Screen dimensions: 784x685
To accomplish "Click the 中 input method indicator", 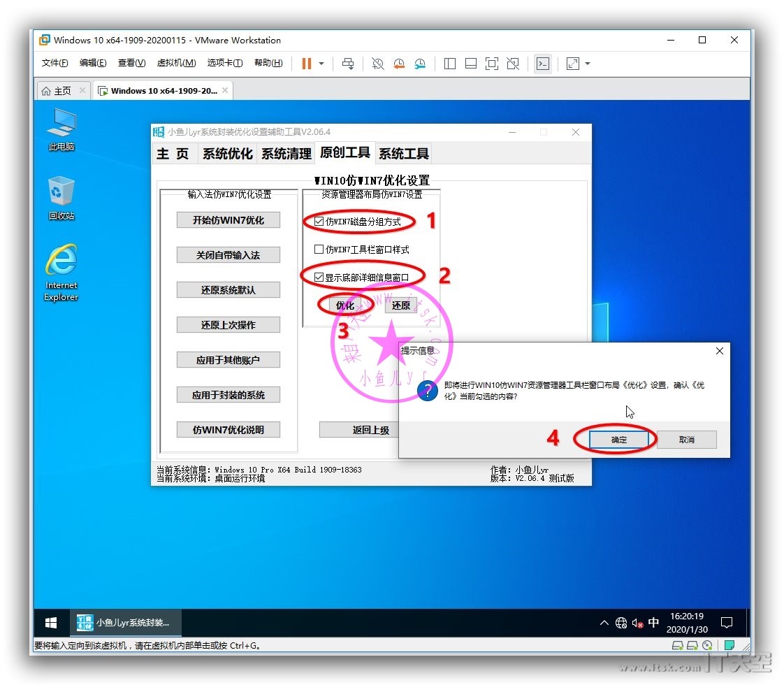I will (653, 623).
